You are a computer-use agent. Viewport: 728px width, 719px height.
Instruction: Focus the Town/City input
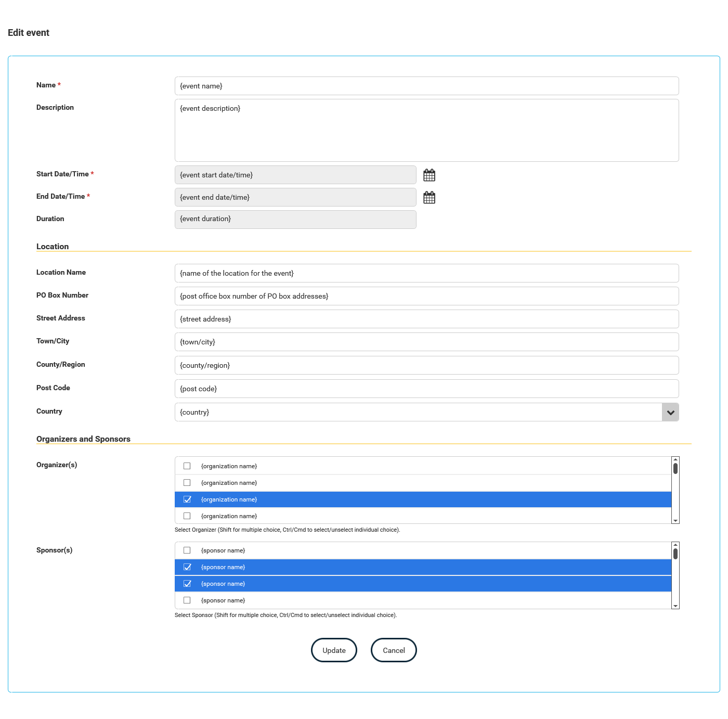tap(427, 342)
